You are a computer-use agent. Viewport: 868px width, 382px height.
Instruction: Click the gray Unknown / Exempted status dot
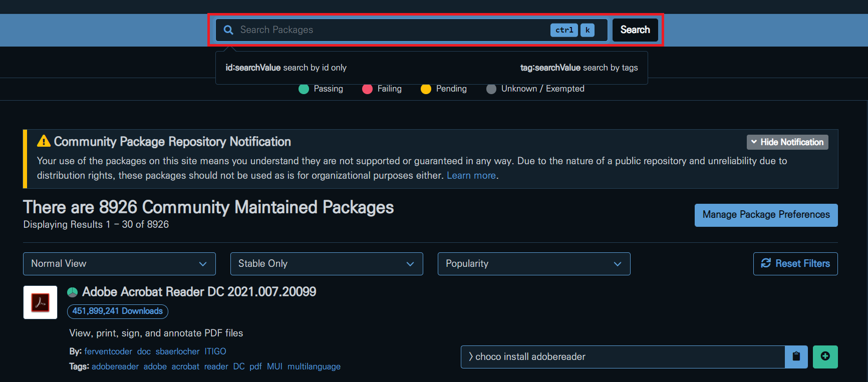click(x=491, y=89)
